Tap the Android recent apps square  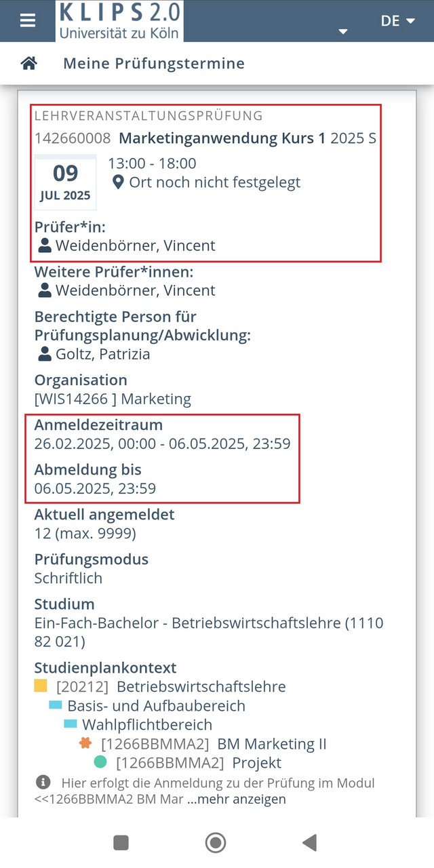point(121,842)
